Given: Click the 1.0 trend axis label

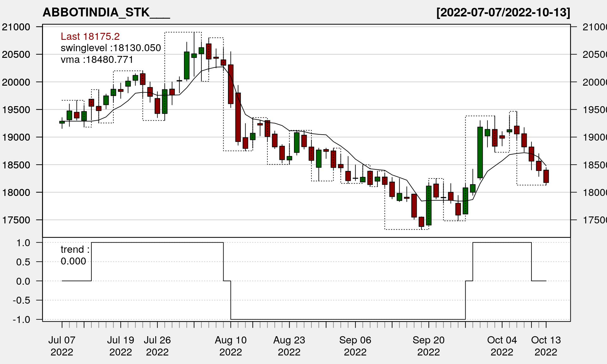Looking at the screenshot, I should 23,243.
